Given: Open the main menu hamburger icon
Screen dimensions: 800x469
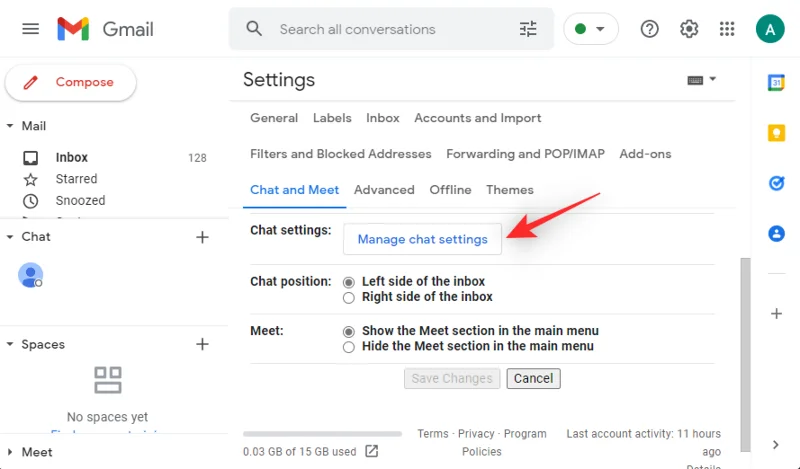Looking at the screenshot, I should point(31,29).
